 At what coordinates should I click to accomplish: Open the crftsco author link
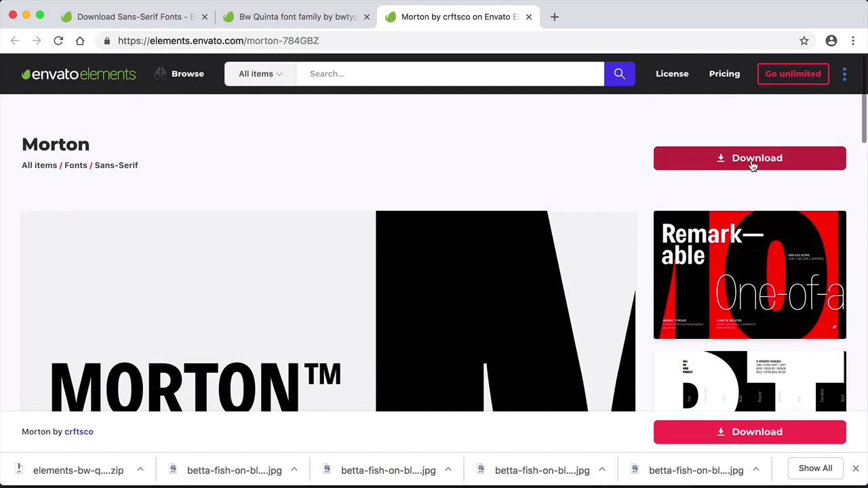tap(79, 432)
